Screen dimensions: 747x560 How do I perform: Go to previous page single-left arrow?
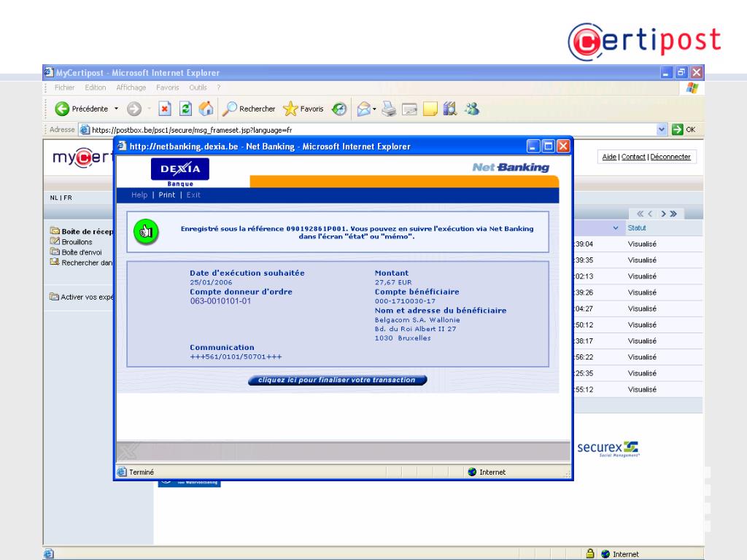[x=650, y=214]
